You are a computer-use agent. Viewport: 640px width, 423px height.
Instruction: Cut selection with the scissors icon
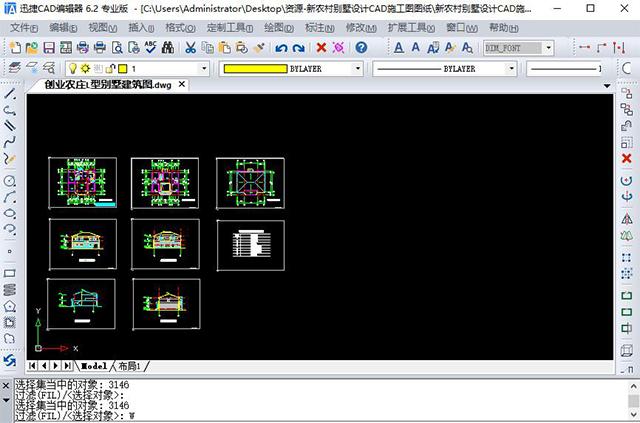pos(190,48)
